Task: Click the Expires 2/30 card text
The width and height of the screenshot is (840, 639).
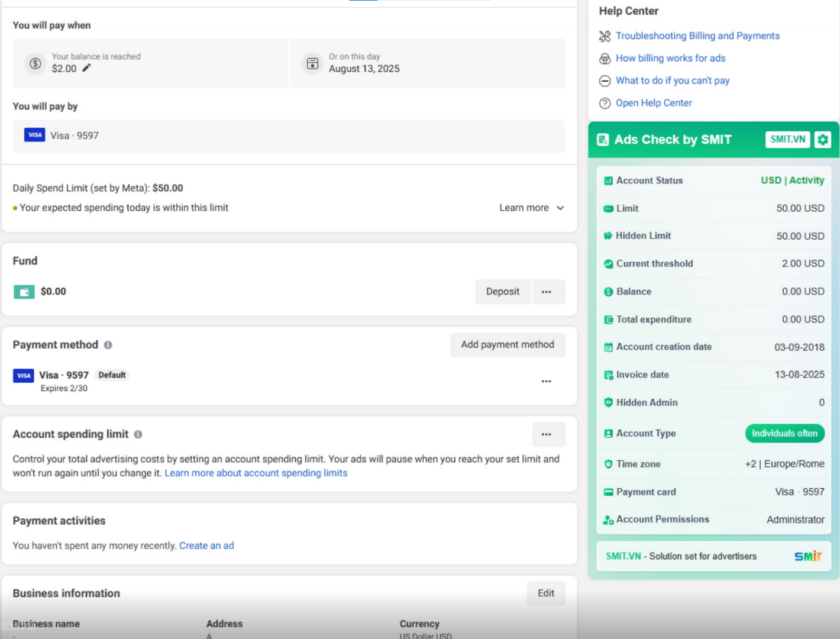Action: 64,389
